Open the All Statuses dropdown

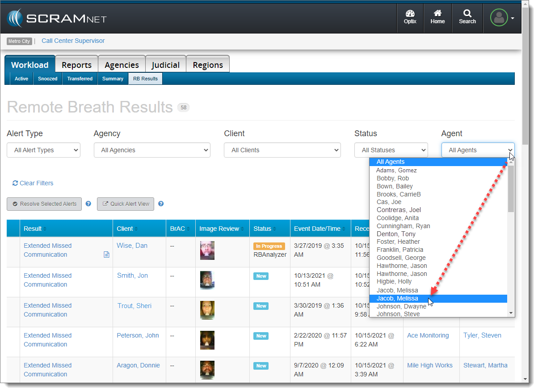391,150
